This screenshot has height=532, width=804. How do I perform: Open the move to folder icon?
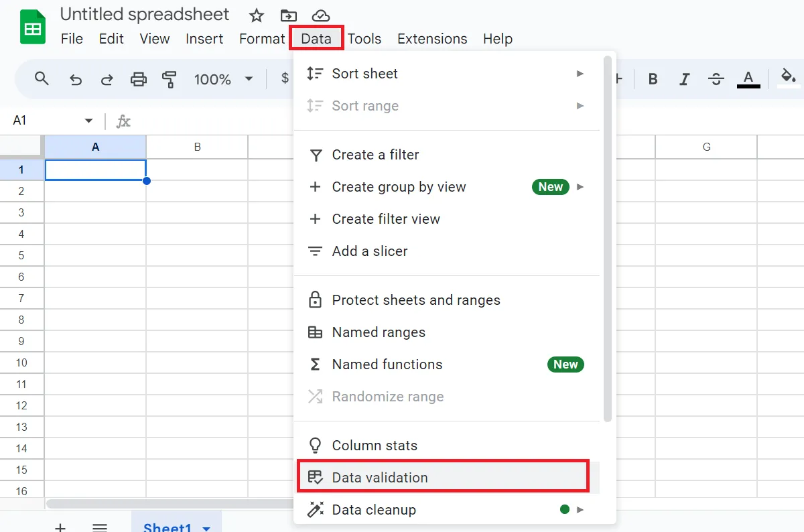tap(288, 15)
